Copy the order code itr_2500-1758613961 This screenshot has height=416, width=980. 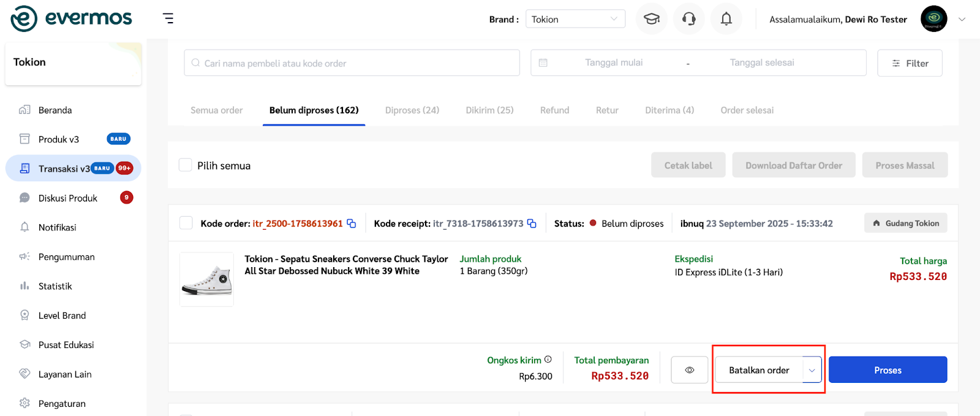352,224
